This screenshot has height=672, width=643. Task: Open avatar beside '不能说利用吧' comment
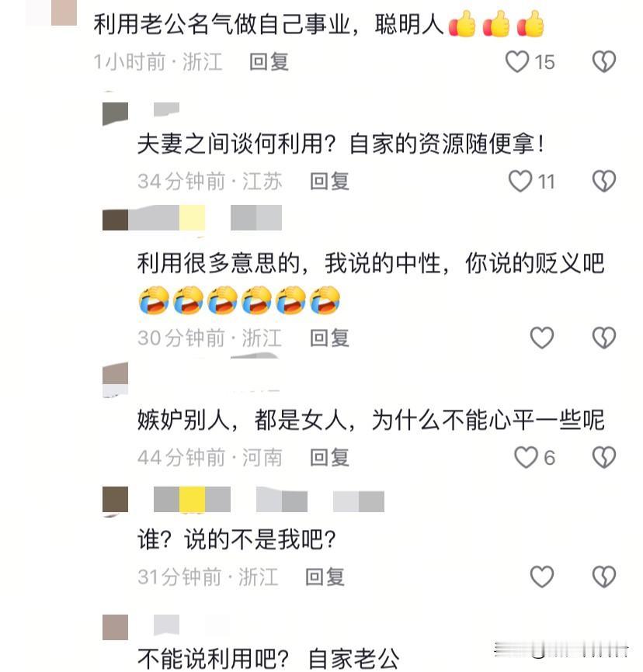(x=115, y=627)
